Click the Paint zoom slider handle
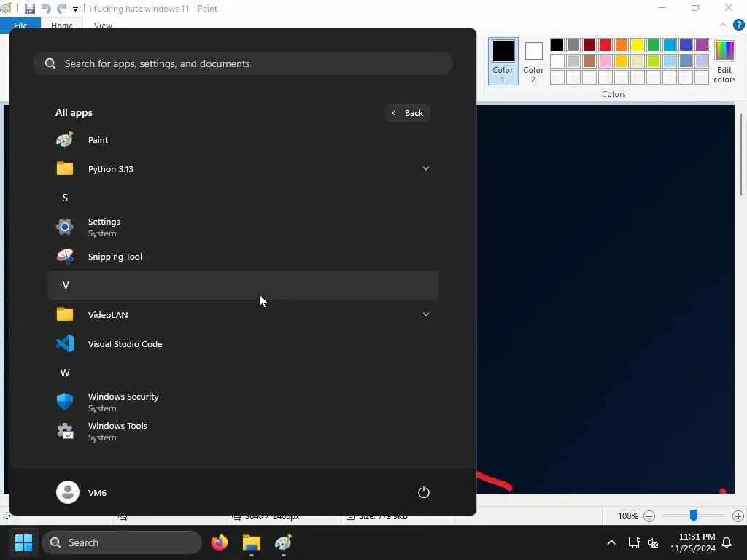Viewport: 747px width, 560px height. coord(694,516)
